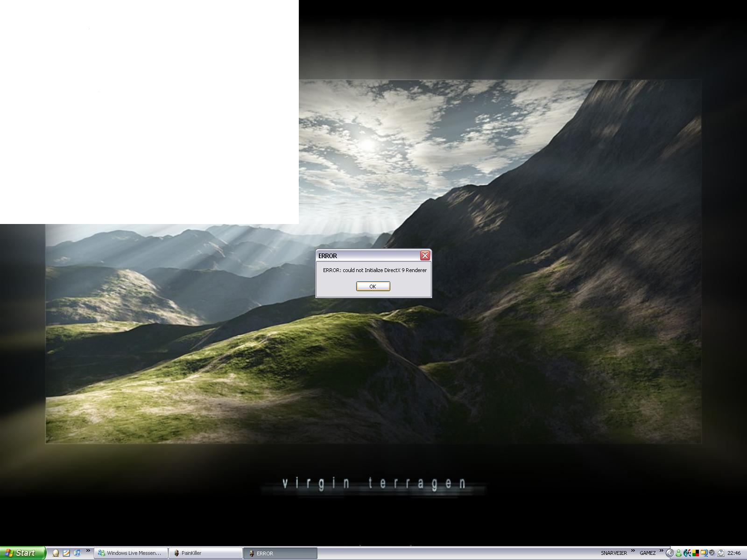The image size is (747, 560).
Task: Click the error message about DirectX 9 Renderer
Action: [375, 270]
